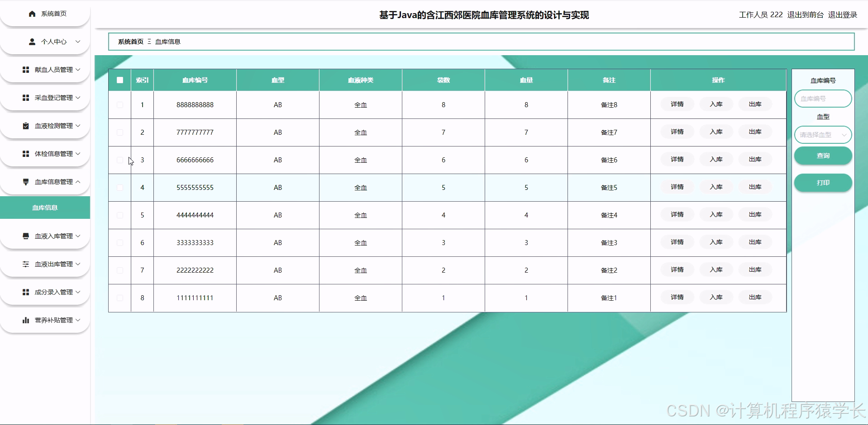Click the 血库编号 column header
Viewport: 868px width, 425px height.
(x=195, y=80)
